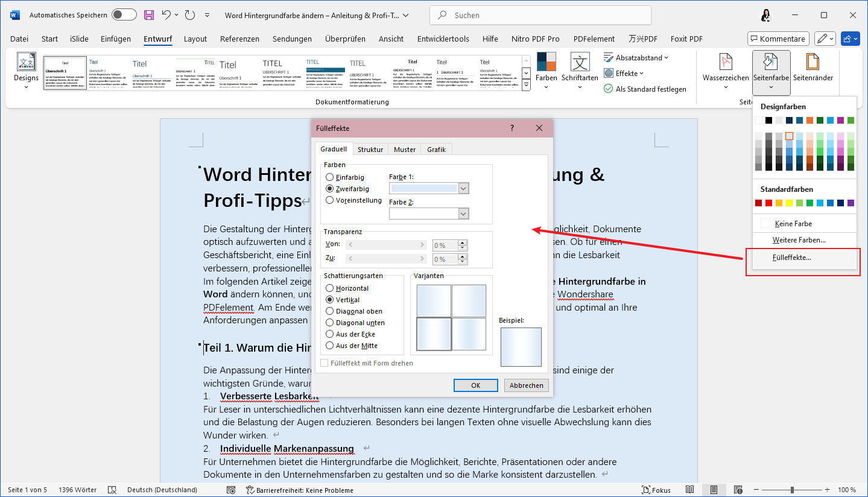
Task: Switch to the Muster tab in dialog
Action: coord(405,149)
